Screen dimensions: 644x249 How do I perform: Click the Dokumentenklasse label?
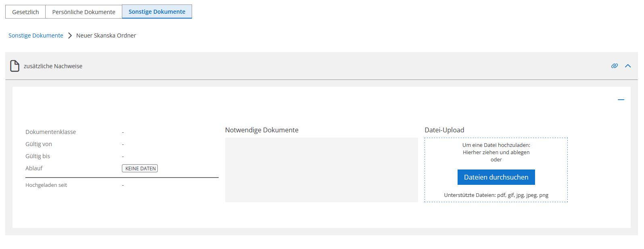tap(51, 132)
